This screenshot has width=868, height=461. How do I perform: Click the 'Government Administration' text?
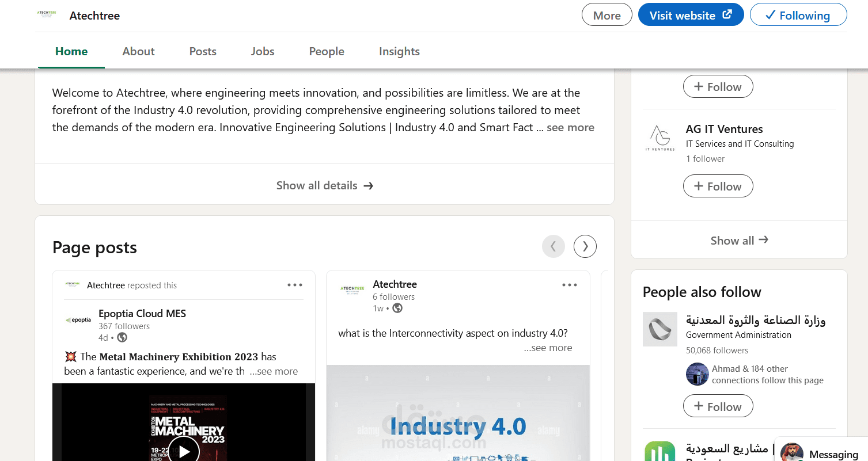pyautogui.click(x=738, y=335)
